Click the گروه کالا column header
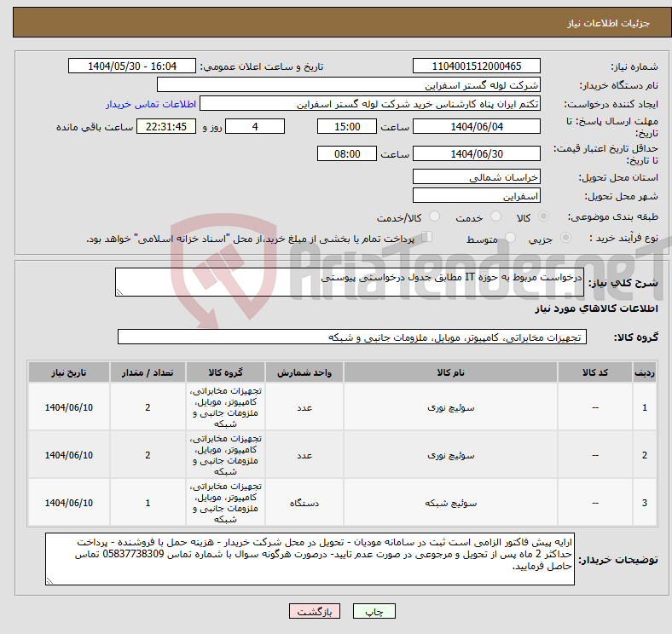This screenshot has width=672, height=634. 225,372
